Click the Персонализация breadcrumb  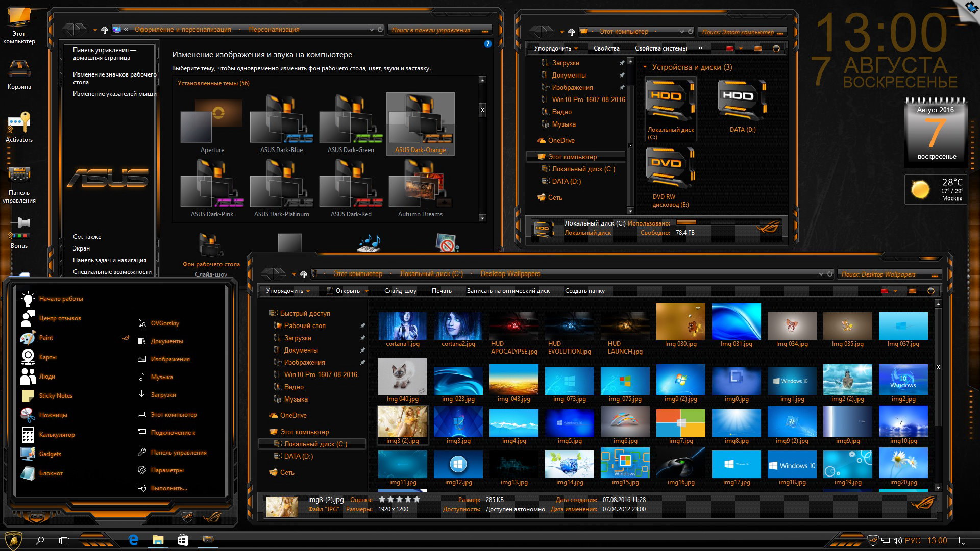coord(274,30)
